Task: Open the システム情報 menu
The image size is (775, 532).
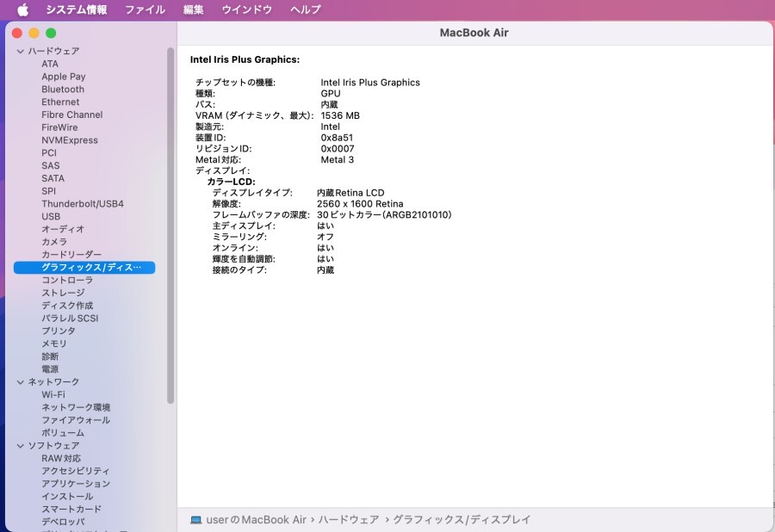Action: (x=77, y=9)
